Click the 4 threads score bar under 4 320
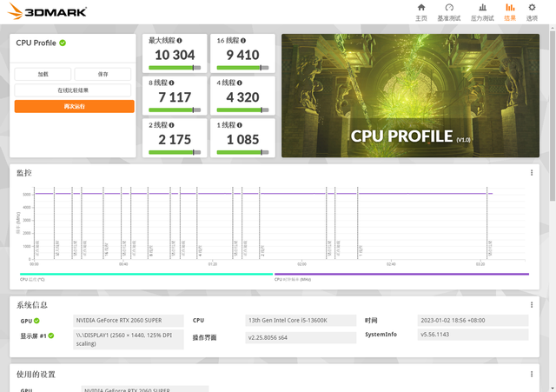Image resolution: width=556 pixels, height=392 pixels. [x=243, y=110]
